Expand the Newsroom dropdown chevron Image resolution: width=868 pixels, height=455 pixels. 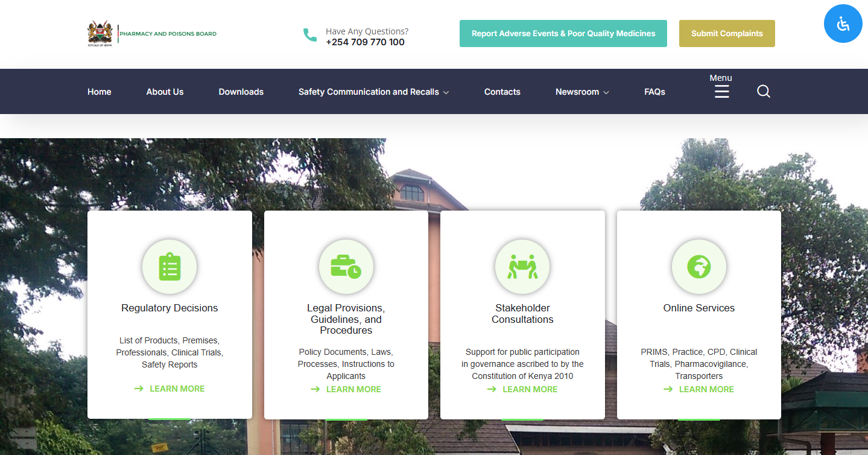click(x=606, y=92)
